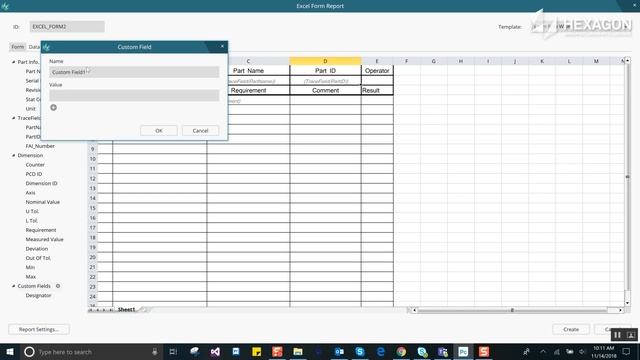Click the Part Name header cell
This screenshot has height=360, width=640.
click(x=248, y=71)
